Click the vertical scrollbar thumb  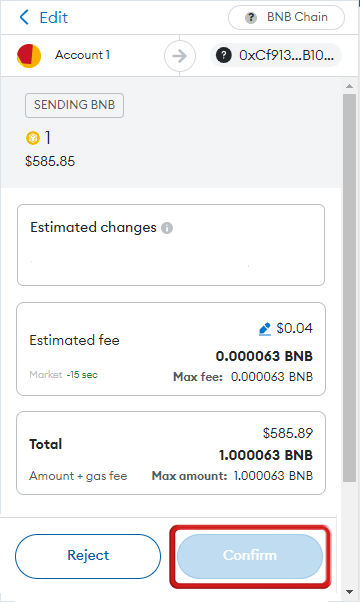(x=349, y=288)
